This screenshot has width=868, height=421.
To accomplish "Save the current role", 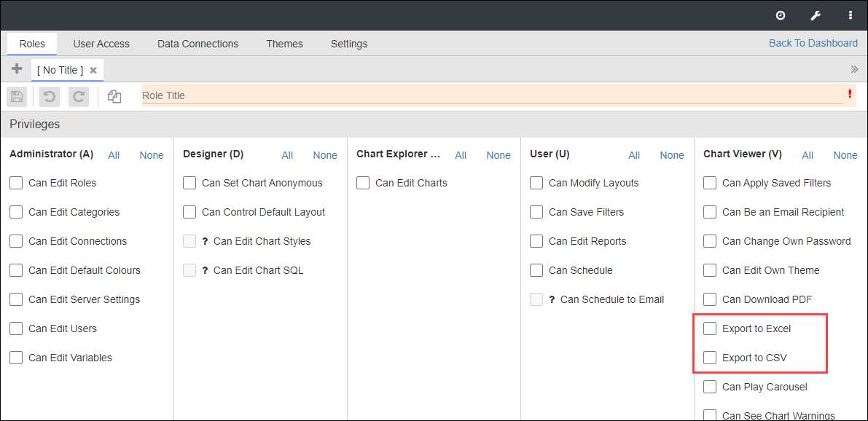I will pos(16,95).
